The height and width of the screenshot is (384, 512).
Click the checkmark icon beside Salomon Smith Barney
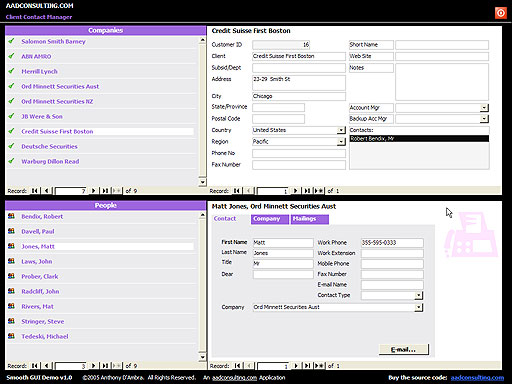tap(11, 41)
